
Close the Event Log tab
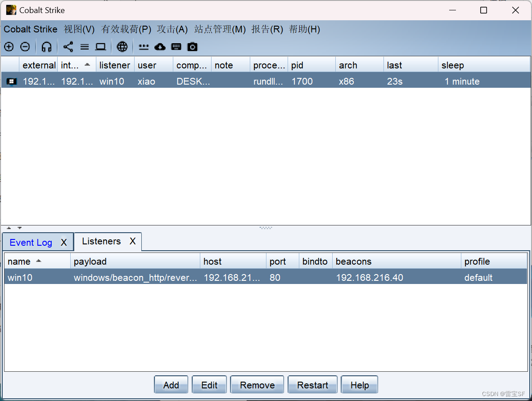pos(64,243)
